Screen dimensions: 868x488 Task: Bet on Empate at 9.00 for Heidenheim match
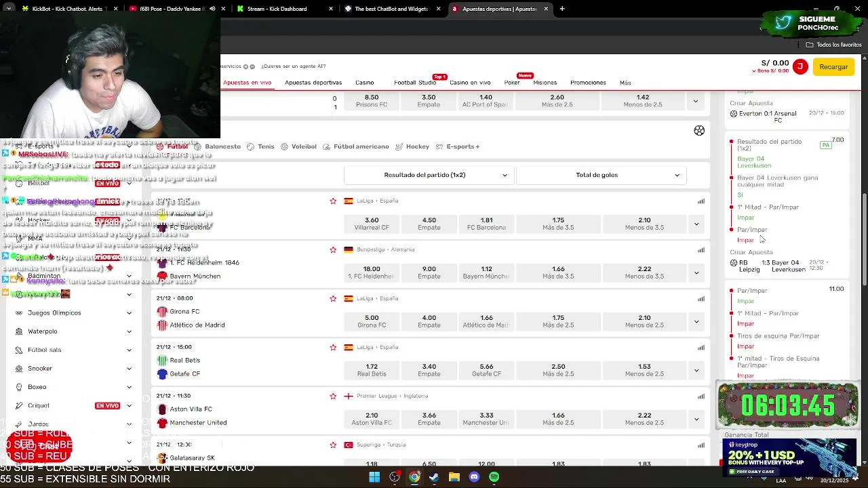click(x=429, y=272)
